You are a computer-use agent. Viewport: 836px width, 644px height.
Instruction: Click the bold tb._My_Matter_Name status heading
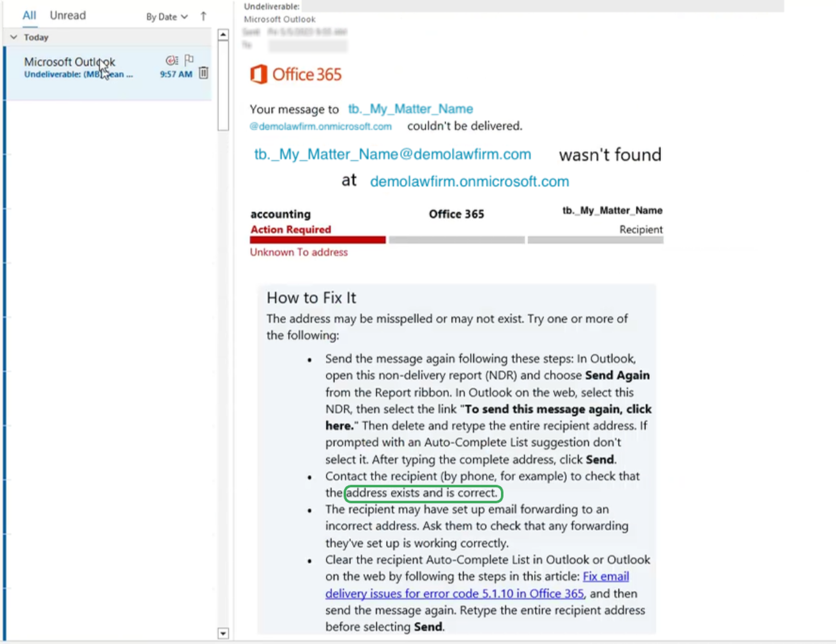[x=612, y=211]
